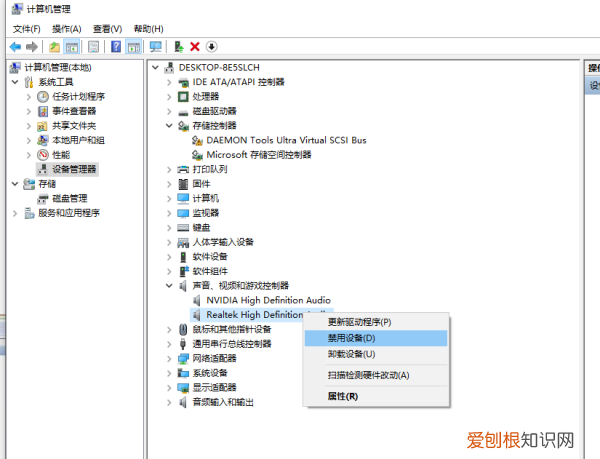Viewport: 600px width, 459px height.
Task: Expand the 事件查看器 node
Action: tap(29, 111)
